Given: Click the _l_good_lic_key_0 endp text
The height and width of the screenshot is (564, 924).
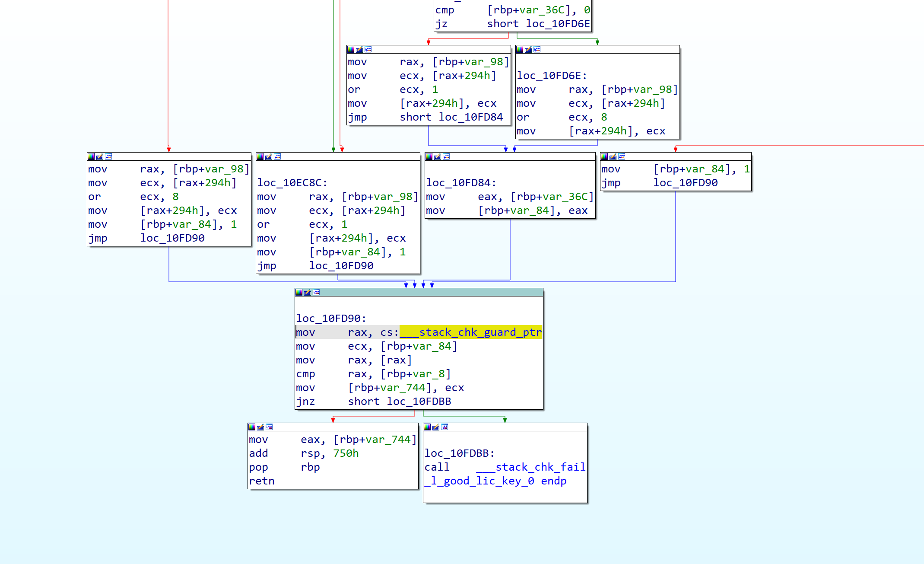Looking at the screenshot, I should (x=495, y=481).
